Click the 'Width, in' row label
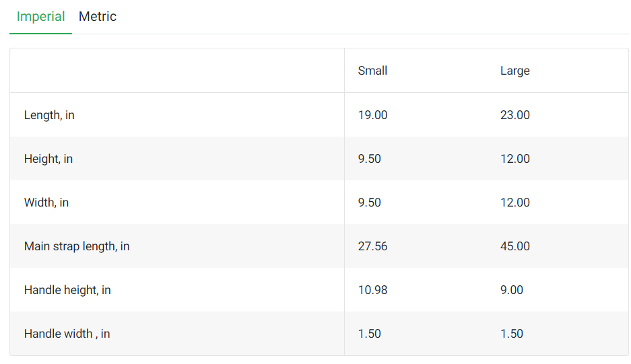This screenshot has width=631, height=364. [x=46, y=203]
